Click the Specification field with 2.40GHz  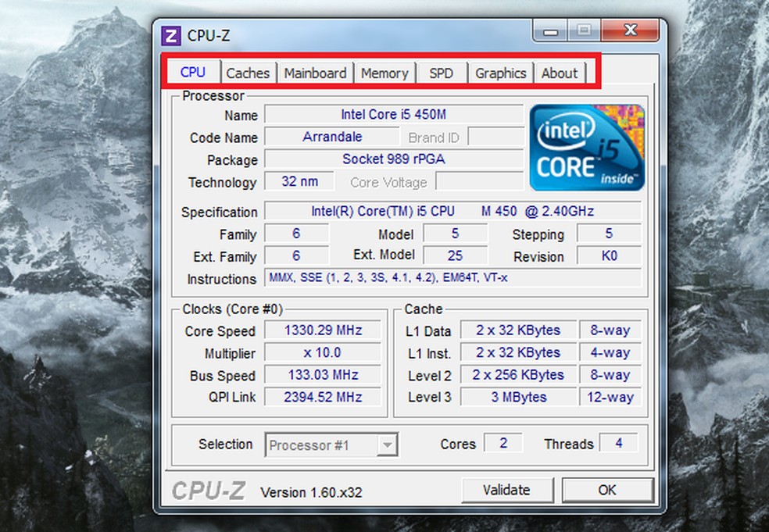[x=452, y=211]
